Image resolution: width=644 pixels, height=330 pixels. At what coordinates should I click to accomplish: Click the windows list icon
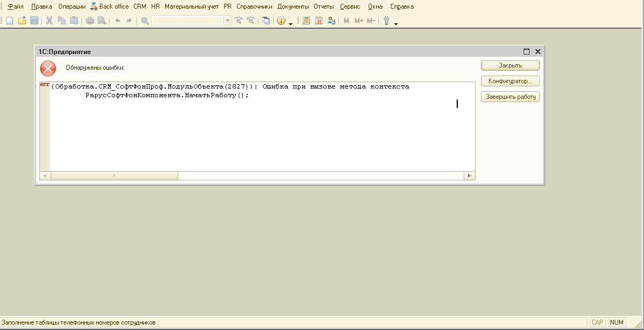[266, 21]
